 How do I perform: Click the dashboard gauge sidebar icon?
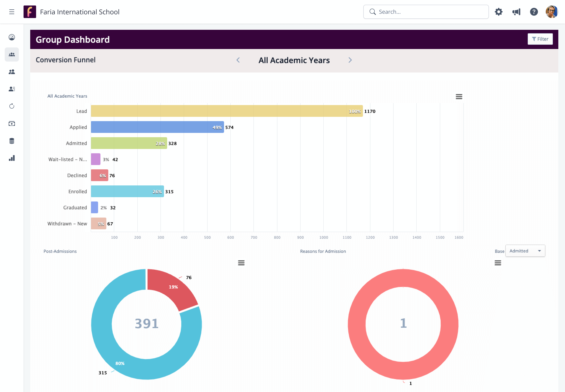tap(12, 37)
